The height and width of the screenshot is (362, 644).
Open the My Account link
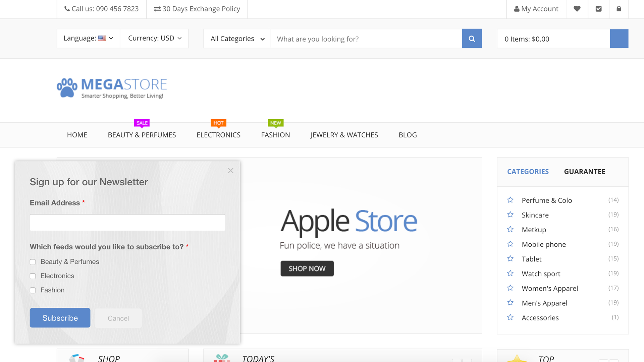[x=536, y=9]
